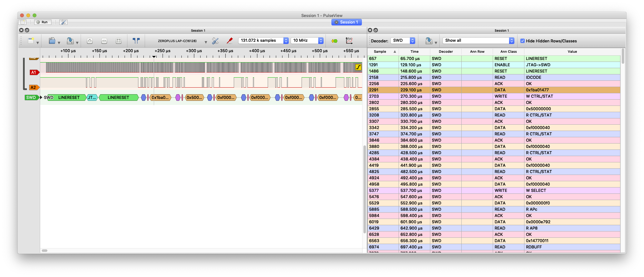Toggle Hide Hidden Rows/Classes checkbox
This screenshot has width=644, height=277.
[523, 41]
